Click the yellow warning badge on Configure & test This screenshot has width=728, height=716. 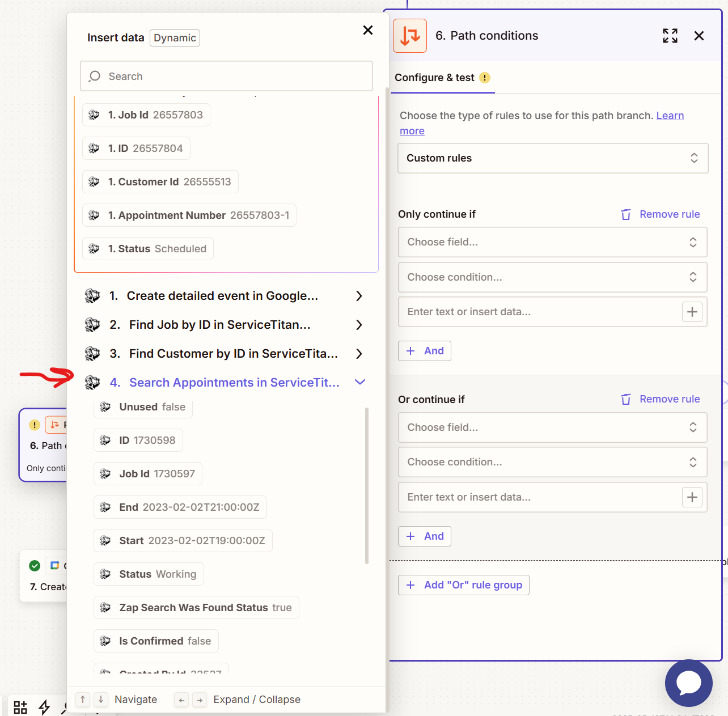click(x=485, y=78)
